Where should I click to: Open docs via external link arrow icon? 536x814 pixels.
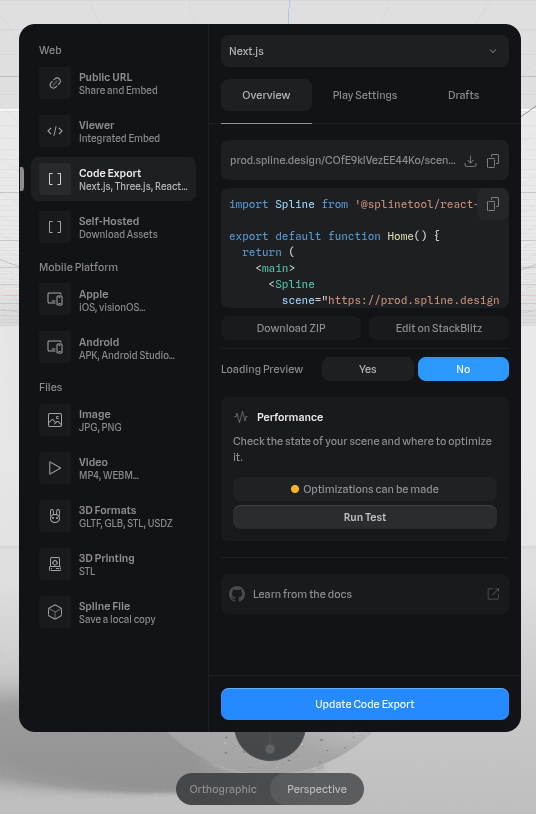[493, 594]
